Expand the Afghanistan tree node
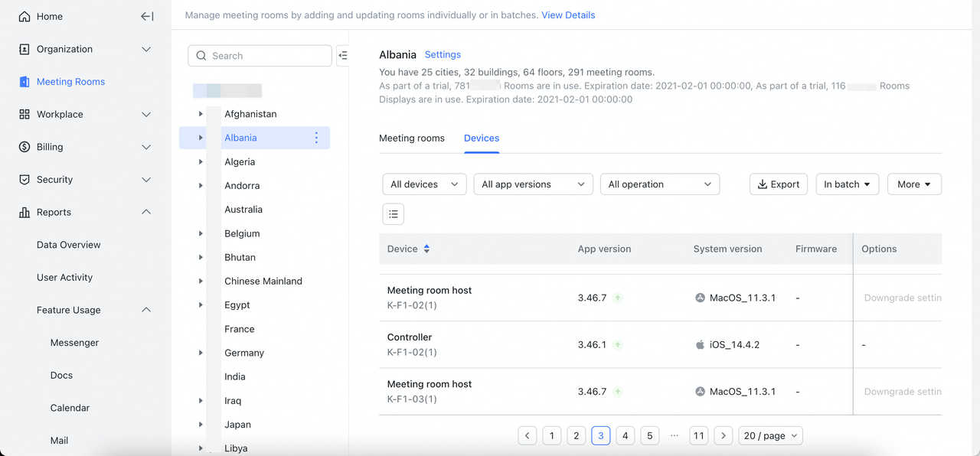The width and height of the screenshot is (980, 456). point(201,114)
